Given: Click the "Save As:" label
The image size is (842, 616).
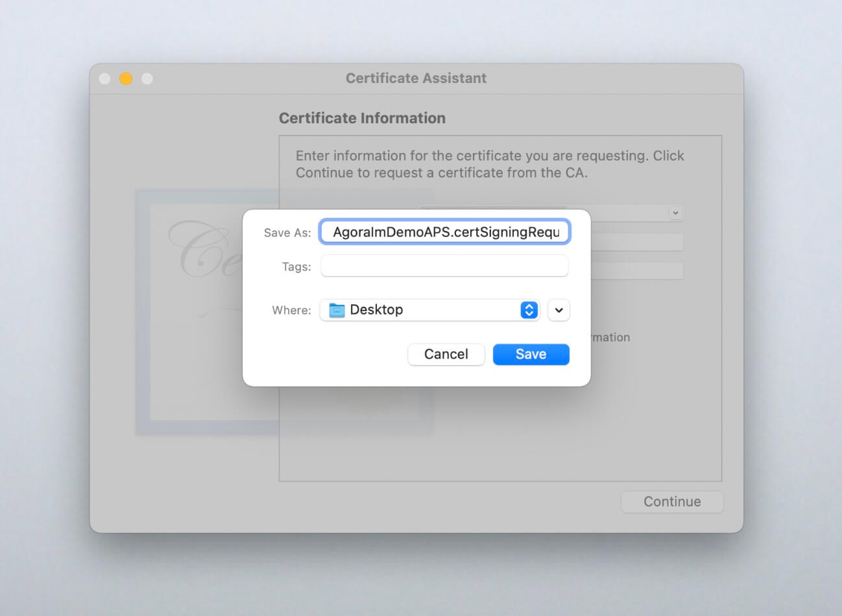Looking at the screenshot, I should tap(287, 233).
